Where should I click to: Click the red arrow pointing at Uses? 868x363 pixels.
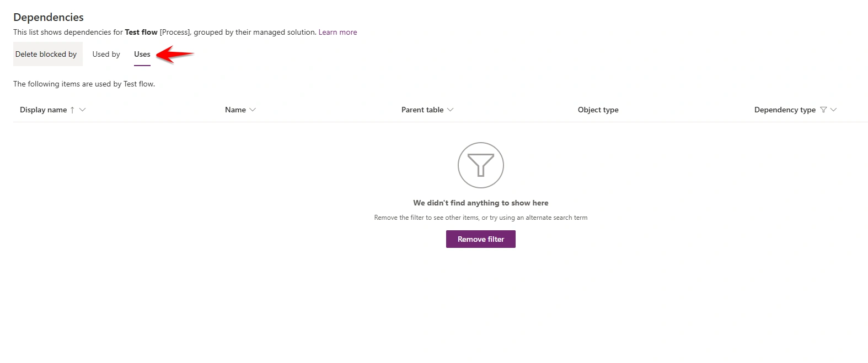click(175, 54)
